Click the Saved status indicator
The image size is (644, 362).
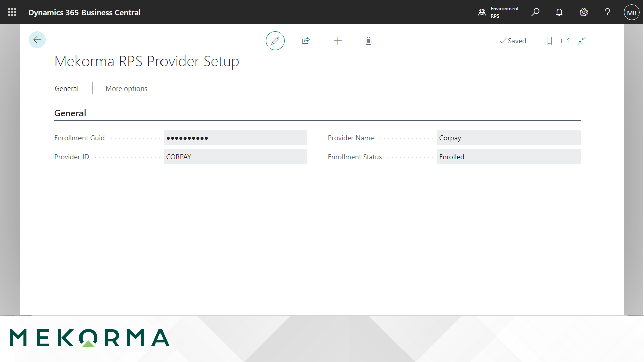click(513, 41)
